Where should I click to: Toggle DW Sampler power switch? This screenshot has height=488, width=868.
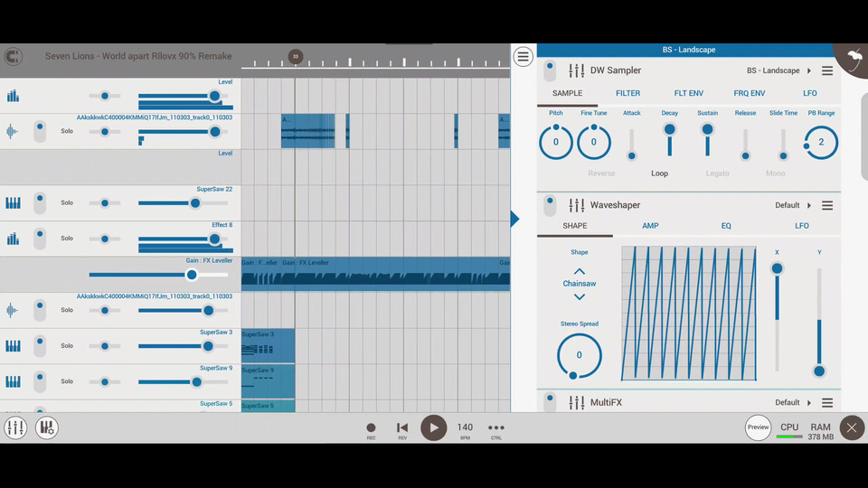click(x=550, y=70)
